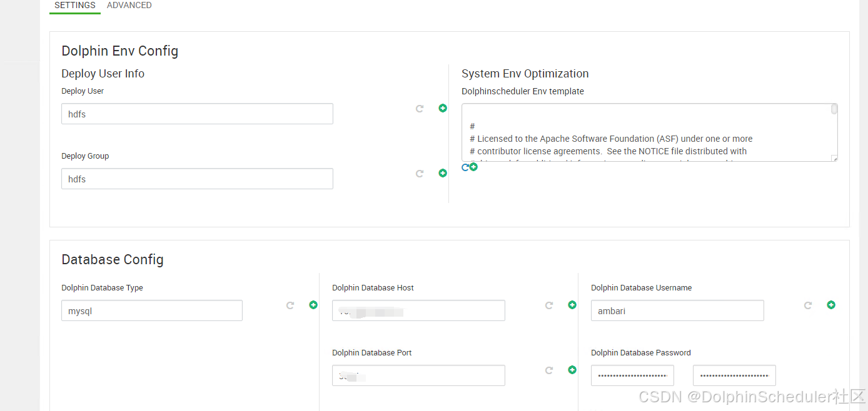Click the password confirmation field
Viewport: 868px width, 411px height.
coord(734,375)
